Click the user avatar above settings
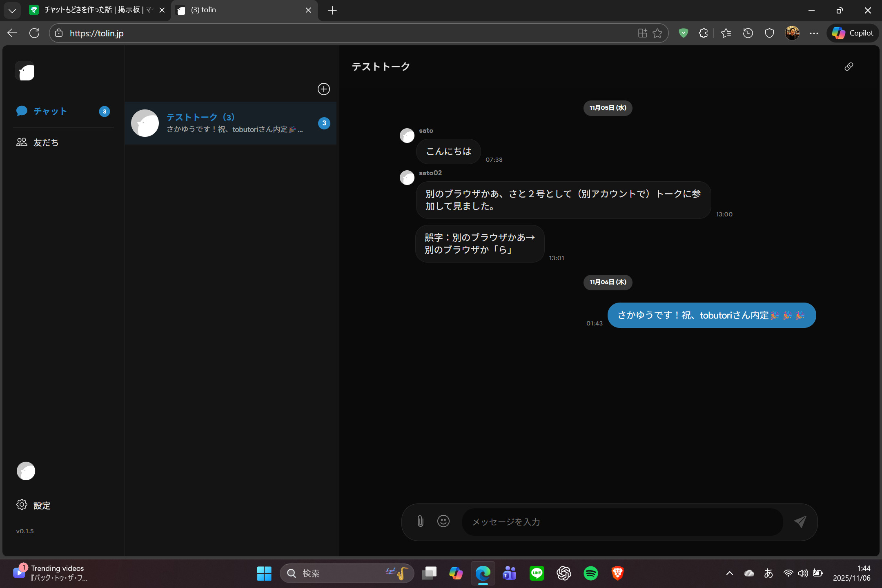This screenshot has height=588, width=882. coord(26,471)
